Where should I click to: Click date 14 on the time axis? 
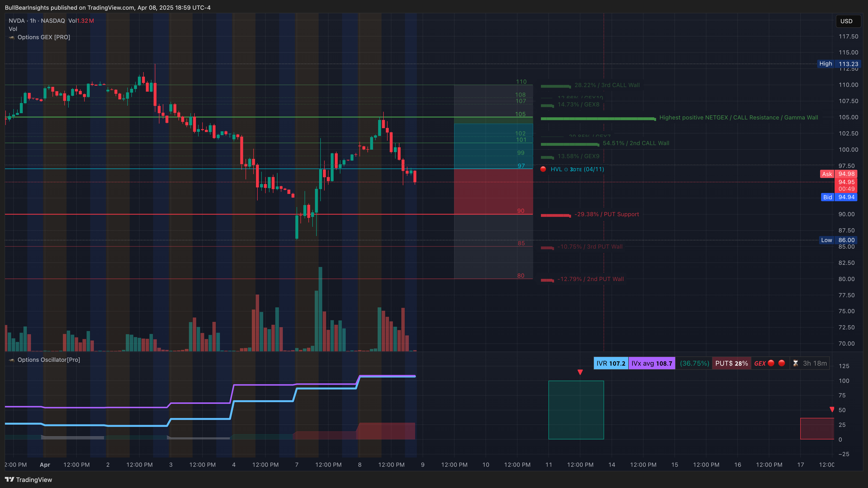tap(612, 465)
